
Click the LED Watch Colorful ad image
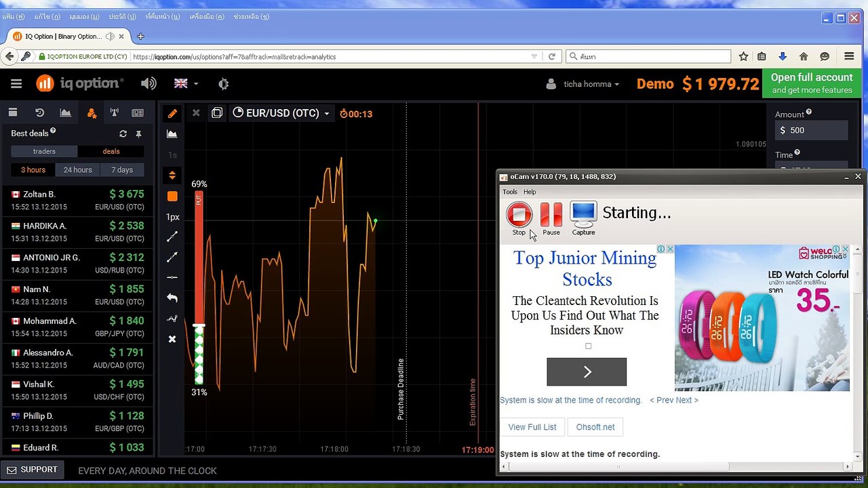762,318
